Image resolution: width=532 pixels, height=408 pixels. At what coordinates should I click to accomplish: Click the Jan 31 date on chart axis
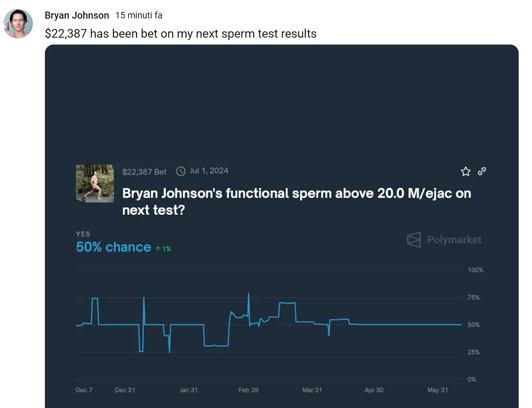click(x=188, y=390)
